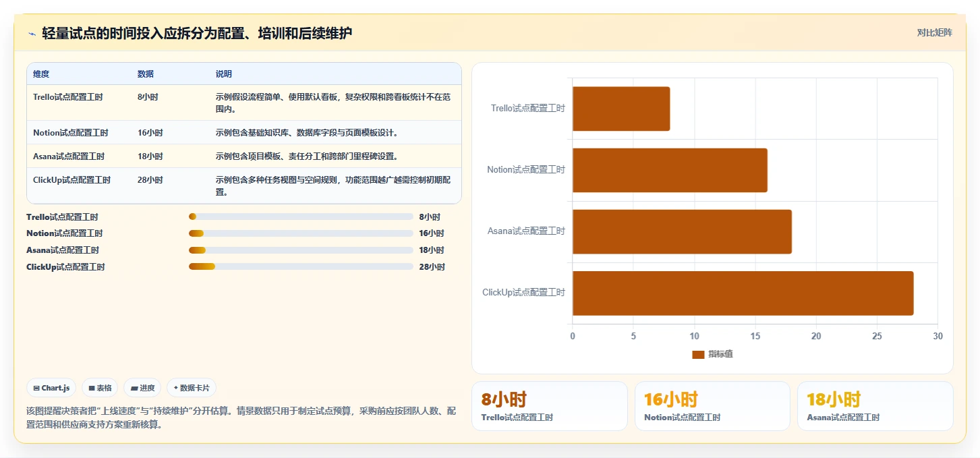The height and width of the screenshot is (458, 980).
Task: Click the 进度 tag chip
Action: [x=142, y=388]
